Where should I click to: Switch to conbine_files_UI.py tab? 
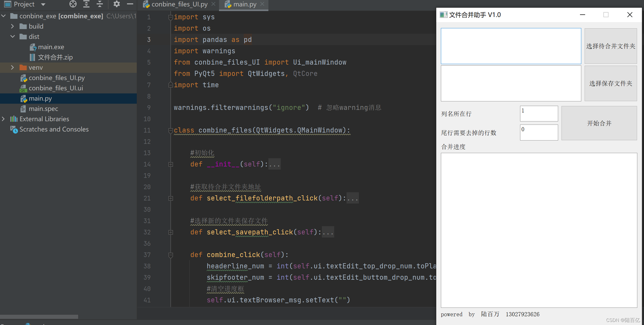[x=179, y=4]
